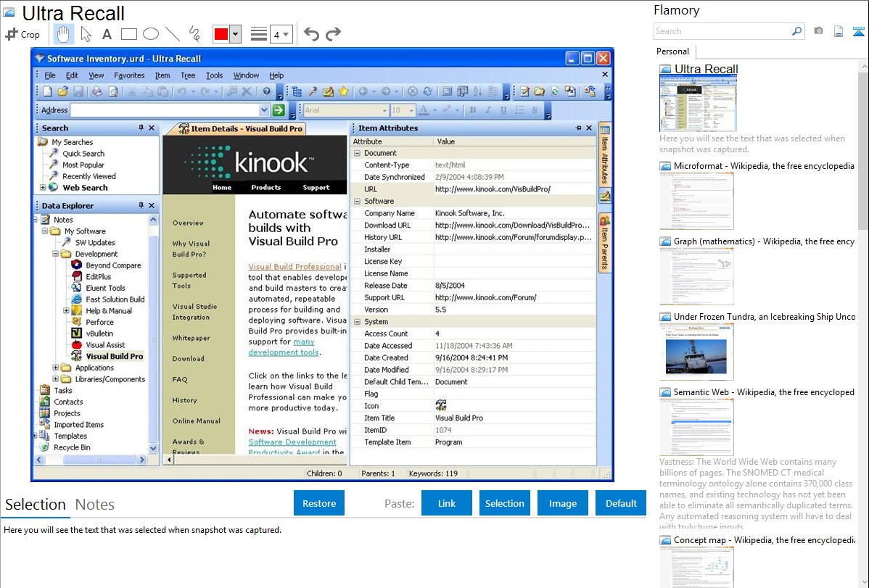The image size is (869, 588).
Task: Close the Search pane with its X
Action: [x=152, y=128]
